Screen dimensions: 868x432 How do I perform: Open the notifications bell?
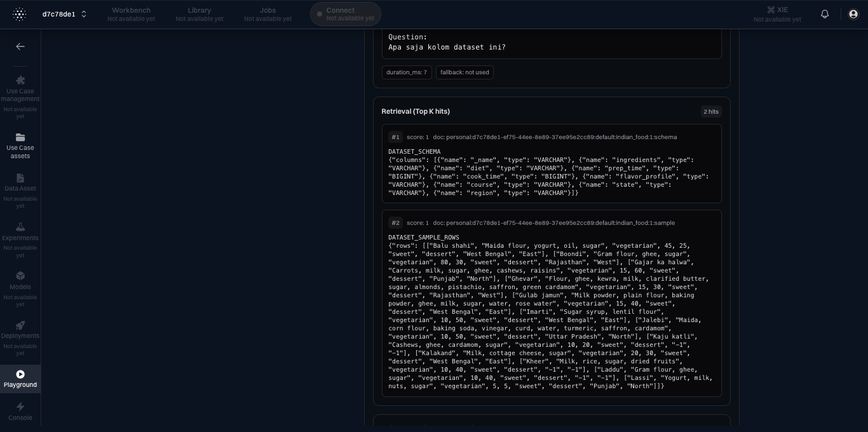(825, 14)
